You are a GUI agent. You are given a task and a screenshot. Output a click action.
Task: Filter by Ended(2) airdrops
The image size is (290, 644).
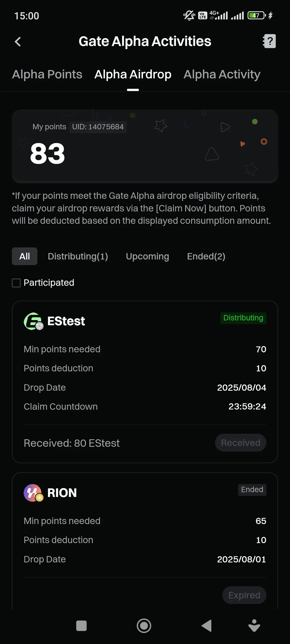click(206, 256)
